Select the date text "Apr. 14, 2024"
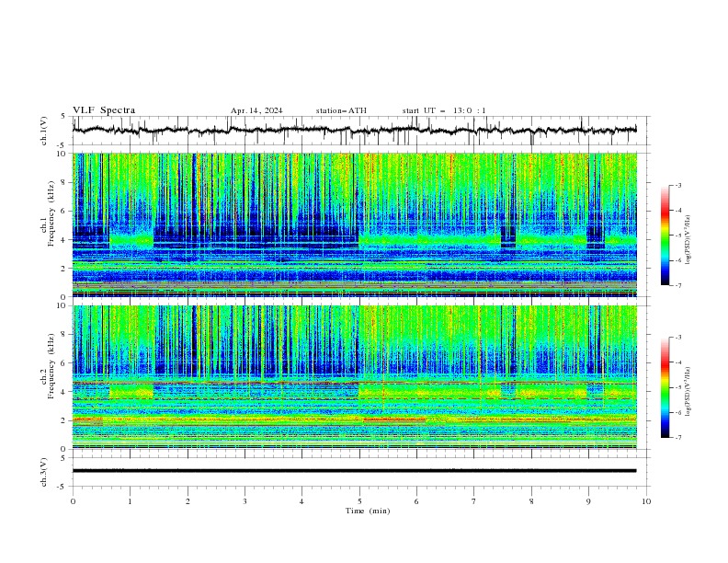 tap(256, 110)
